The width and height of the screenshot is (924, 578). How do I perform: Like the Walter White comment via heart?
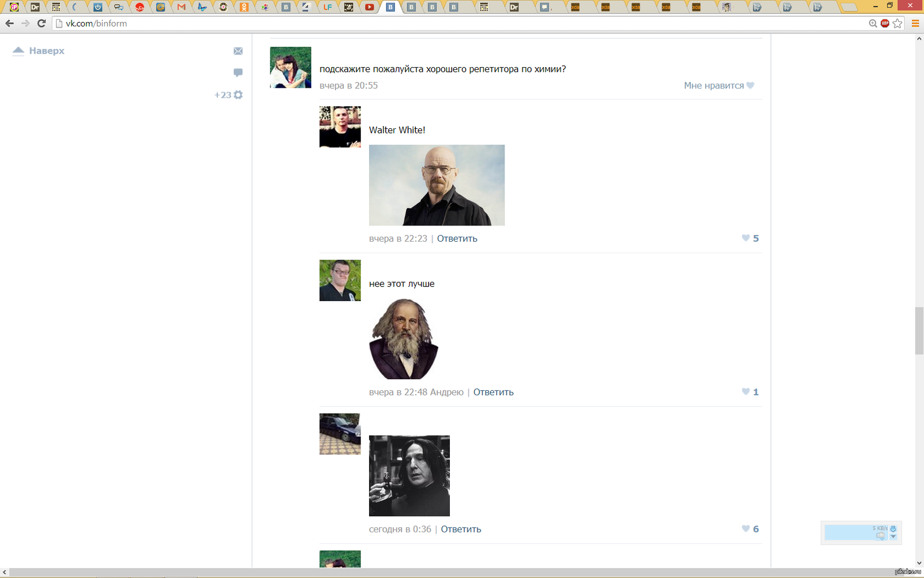746,238
